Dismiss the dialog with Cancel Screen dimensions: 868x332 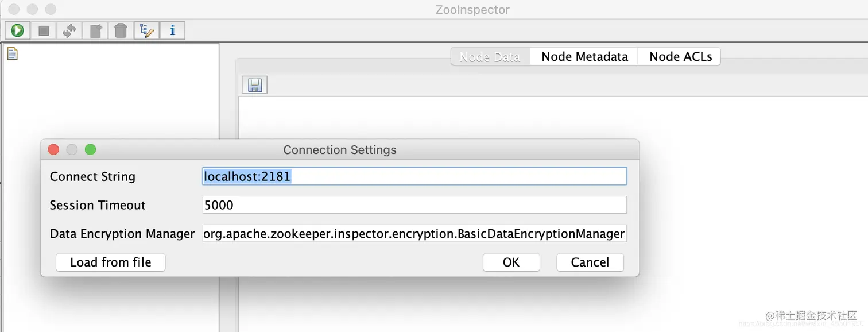point(590,262)
